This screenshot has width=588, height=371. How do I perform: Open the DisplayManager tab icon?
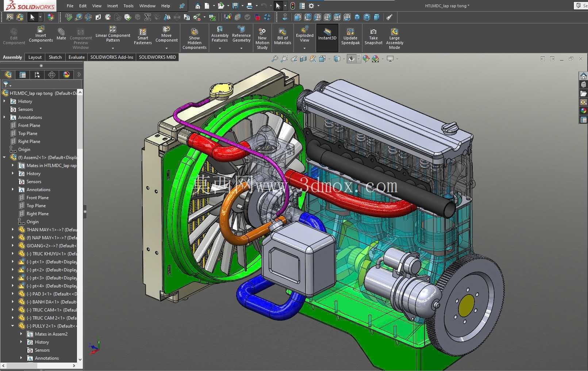click(x=66, y=75)
